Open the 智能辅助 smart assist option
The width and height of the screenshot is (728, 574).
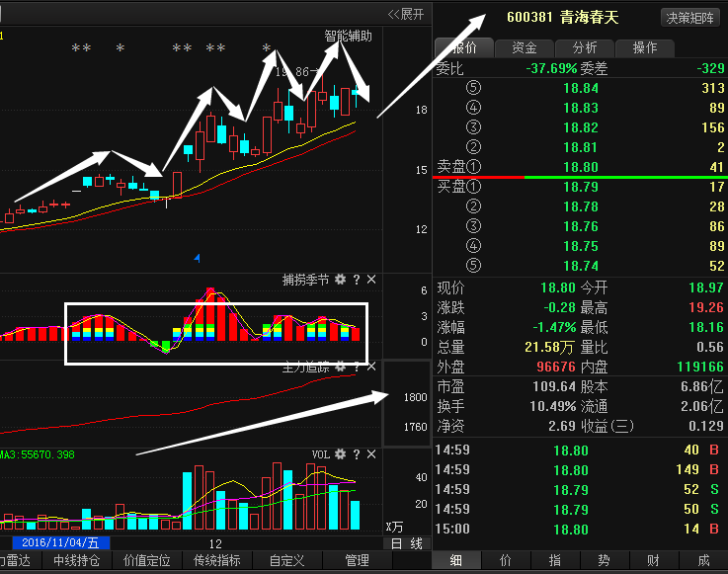click(x=348, y=36)
